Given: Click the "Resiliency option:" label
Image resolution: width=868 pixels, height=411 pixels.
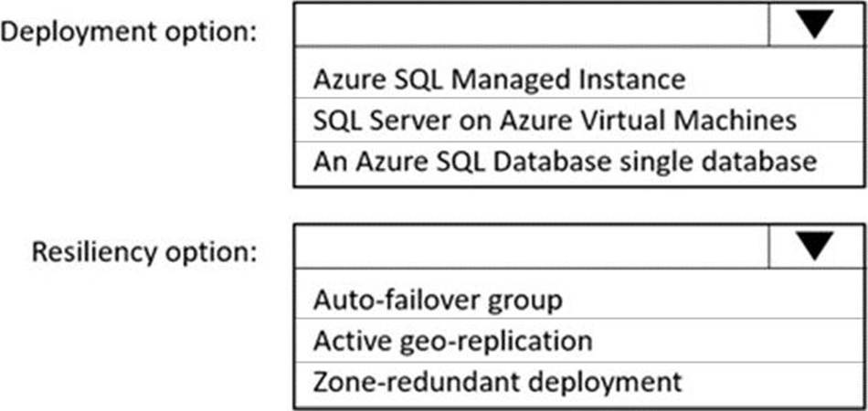Looking at the screenshot, I should coord(144,251).
